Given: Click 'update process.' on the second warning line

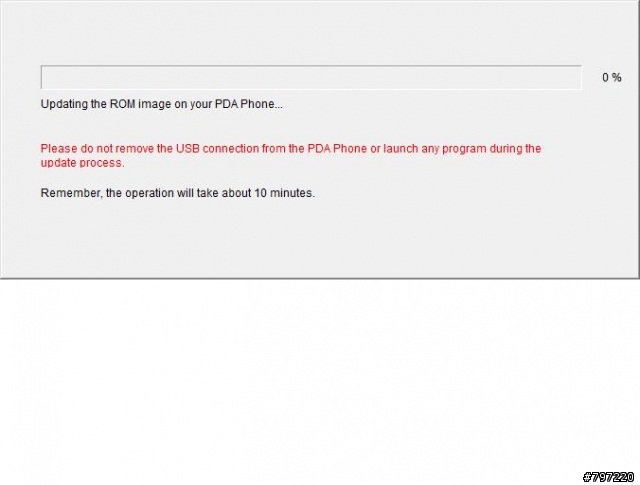Looking at the screenshot, I should click(82, 163).
